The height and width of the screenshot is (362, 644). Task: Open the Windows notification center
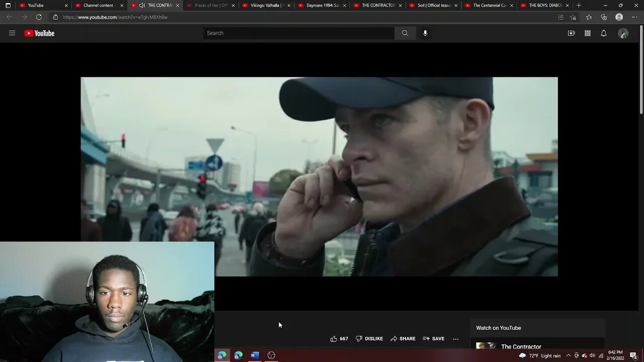[633, 355]
